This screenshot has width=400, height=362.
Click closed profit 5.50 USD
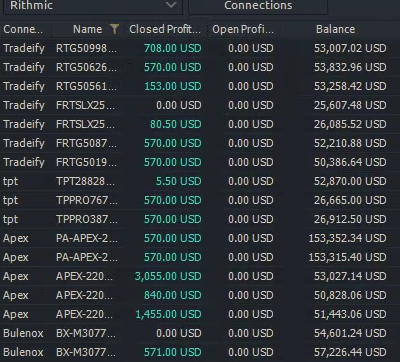pyautogui.click(x=178, y=181)
